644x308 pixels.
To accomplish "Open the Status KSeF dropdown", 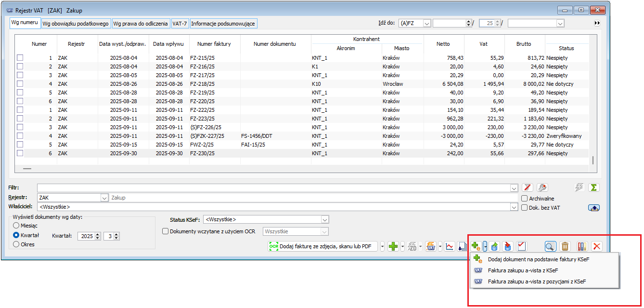I will pyautogui.click(x=324, y=220).
